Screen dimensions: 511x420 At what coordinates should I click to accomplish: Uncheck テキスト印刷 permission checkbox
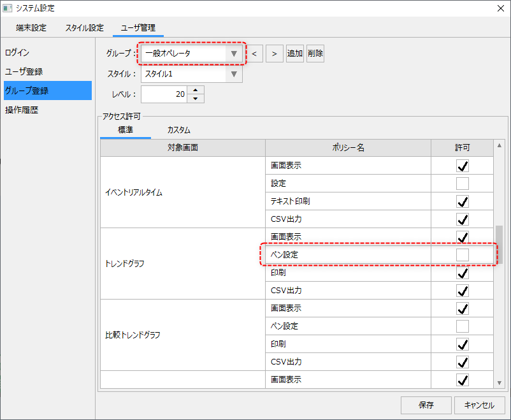[463, 201]
